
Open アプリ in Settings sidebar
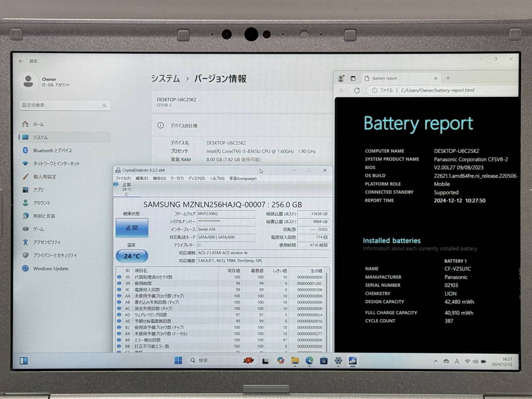[64, 190]
